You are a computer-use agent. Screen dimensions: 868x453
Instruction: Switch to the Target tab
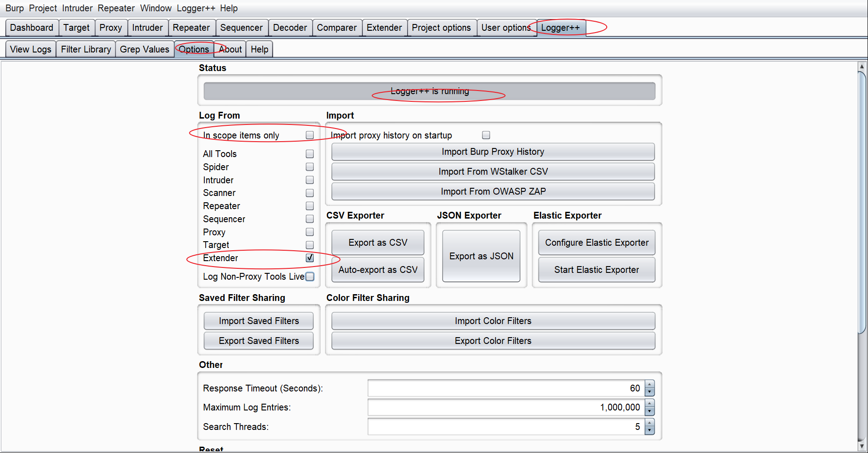point(76,28)
